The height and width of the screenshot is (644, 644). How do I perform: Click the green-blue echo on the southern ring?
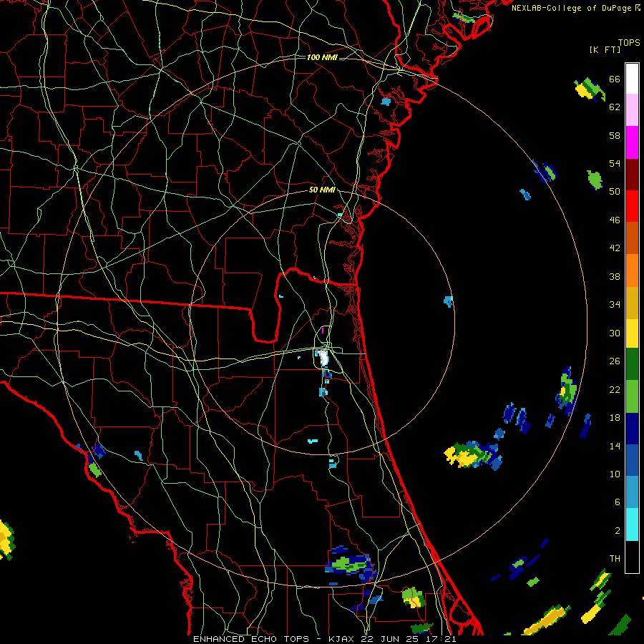(x=349, y=565)
